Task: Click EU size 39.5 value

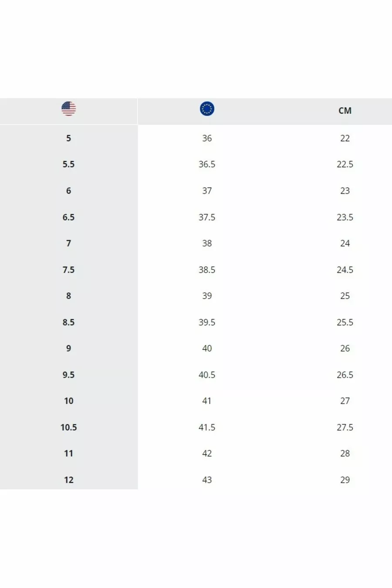Action: tap(207, 322)
